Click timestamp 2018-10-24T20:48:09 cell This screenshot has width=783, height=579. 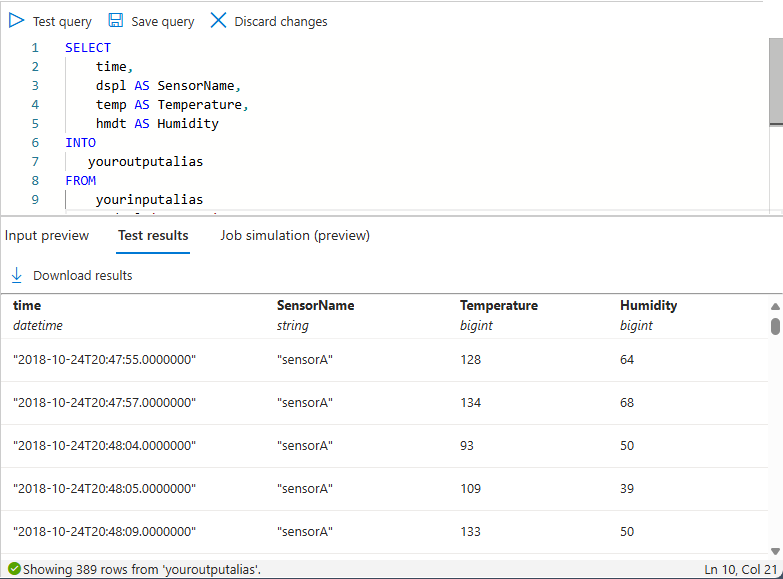tap(104, 532)
